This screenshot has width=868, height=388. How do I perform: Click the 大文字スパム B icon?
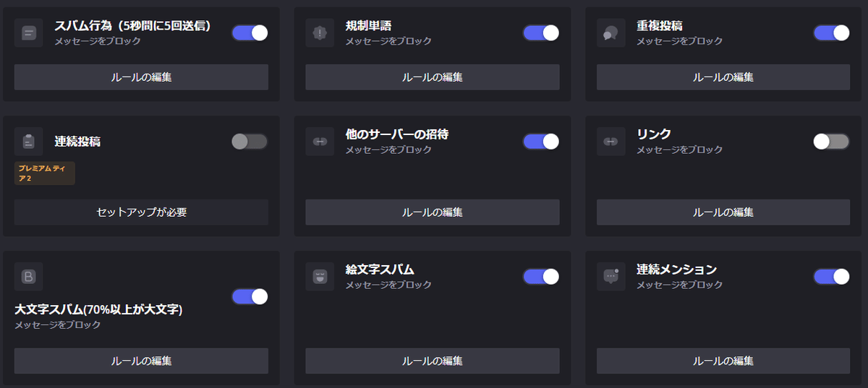pyautogui.click(x=29, y=276)
